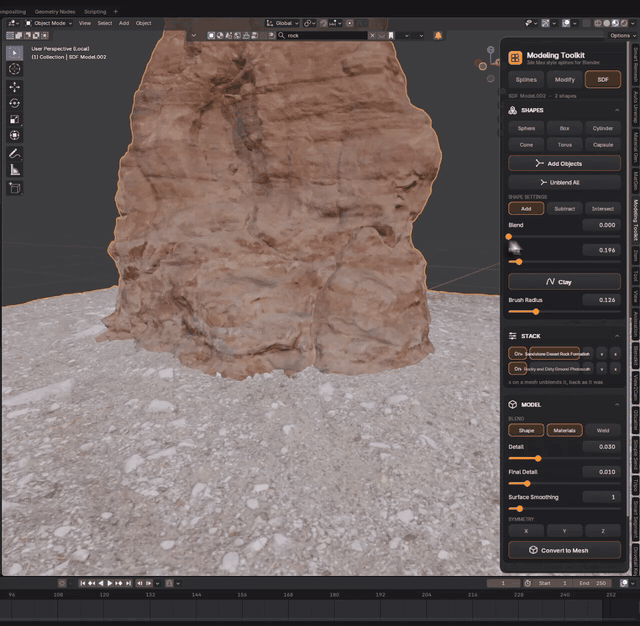Image resolution: width=640 pixels, height=626 pixels.
Task: Enable Y symmetry
Action: click(564, 531)
